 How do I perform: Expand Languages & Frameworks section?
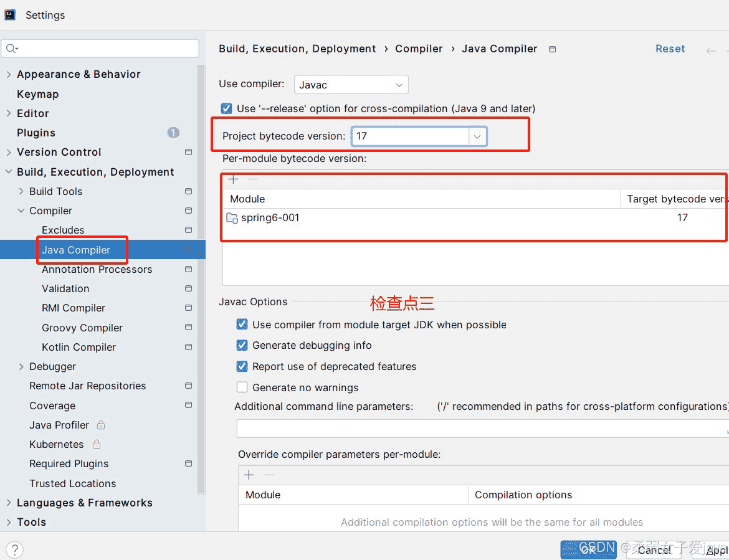coord(8,503)
